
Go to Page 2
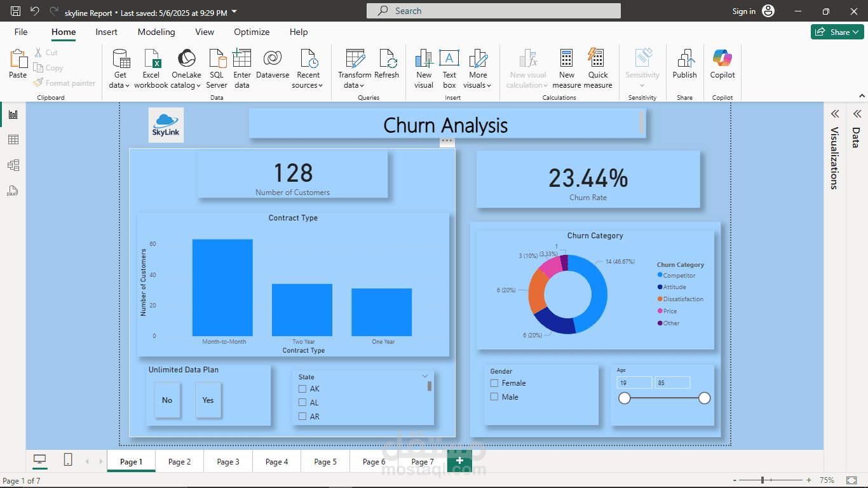[x=180, y=461]
